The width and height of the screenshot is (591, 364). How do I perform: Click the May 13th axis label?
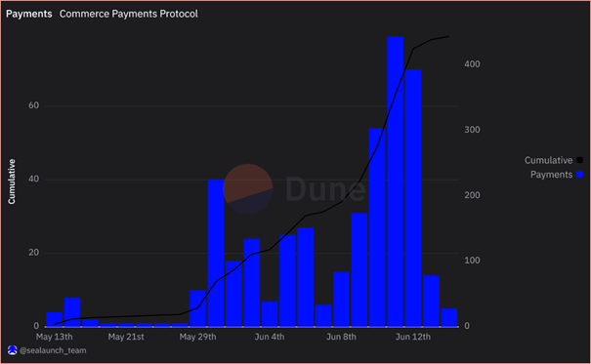pos(55,337)
